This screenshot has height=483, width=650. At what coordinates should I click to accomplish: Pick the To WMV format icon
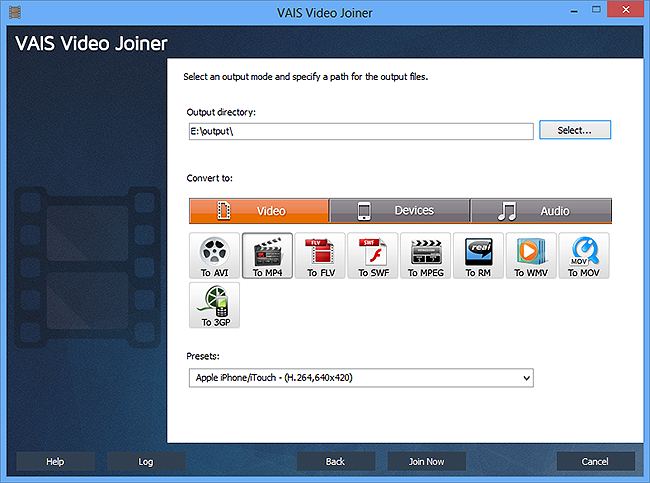click(x=531, y=255)
